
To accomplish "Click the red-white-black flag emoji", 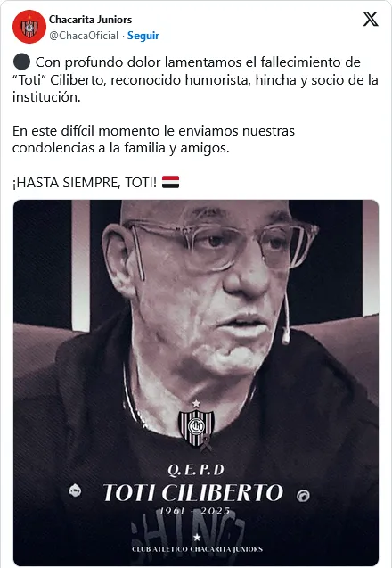I will [170, 182].
